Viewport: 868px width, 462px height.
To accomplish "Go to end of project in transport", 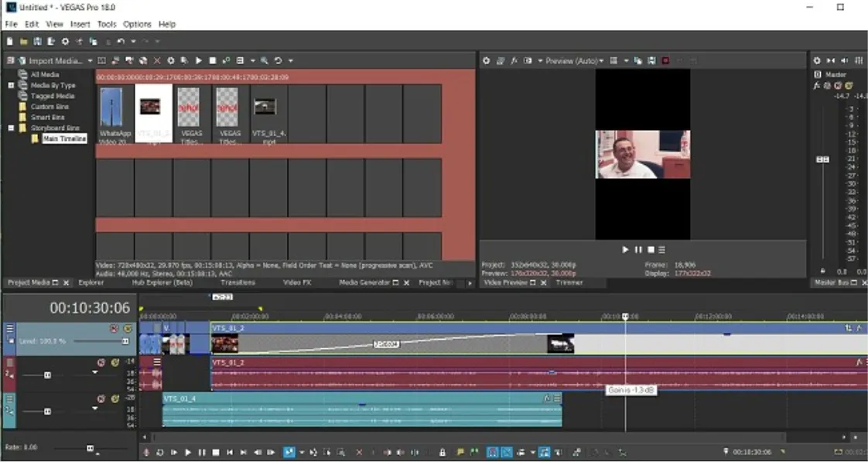I will (x=244, y=453).
